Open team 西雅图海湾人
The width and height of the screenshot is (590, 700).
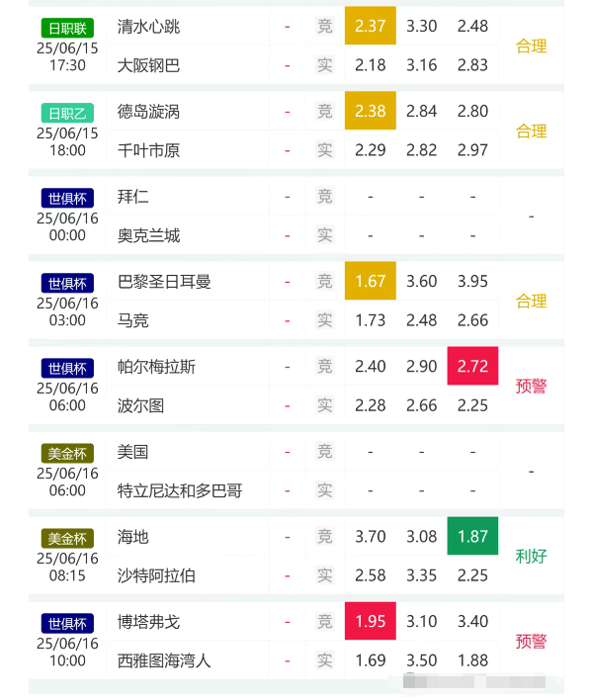164,660
